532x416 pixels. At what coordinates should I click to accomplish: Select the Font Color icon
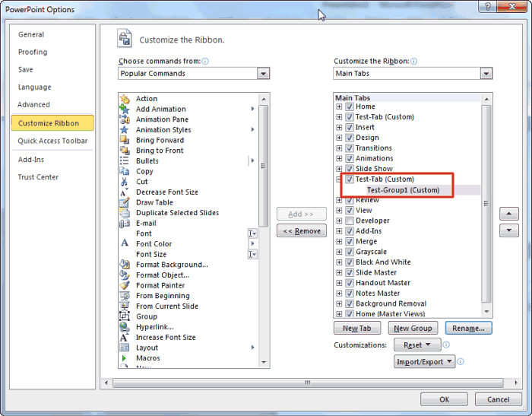pyautogui.click(x=125, y=244)
